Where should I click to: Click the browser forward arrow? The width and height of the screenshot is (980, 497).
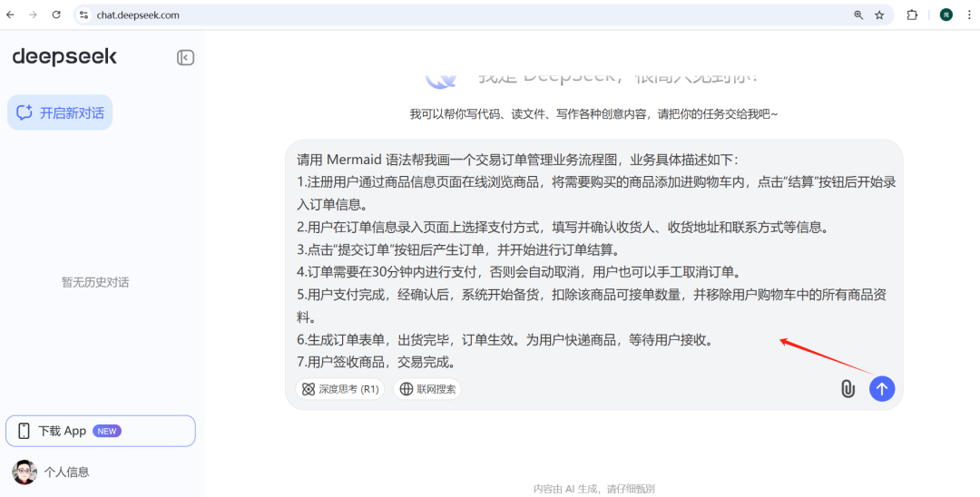tap(34, 15)
